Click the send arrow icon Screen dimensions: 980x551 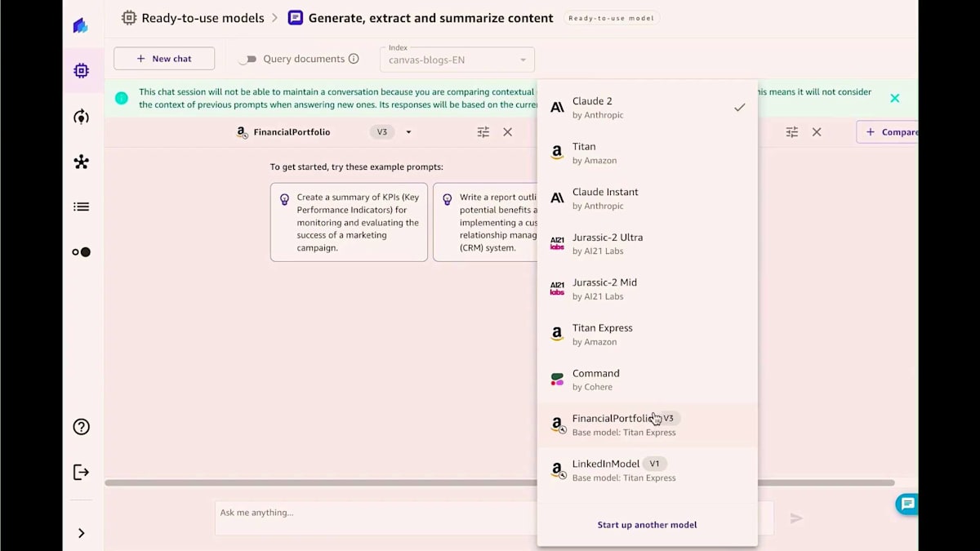(x=796, y=518)
